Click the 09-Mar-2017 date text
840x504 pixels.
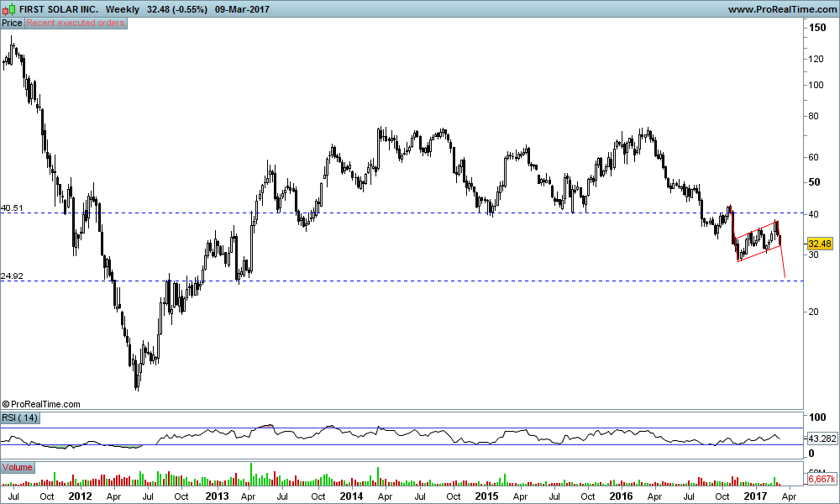pos(242,9)
